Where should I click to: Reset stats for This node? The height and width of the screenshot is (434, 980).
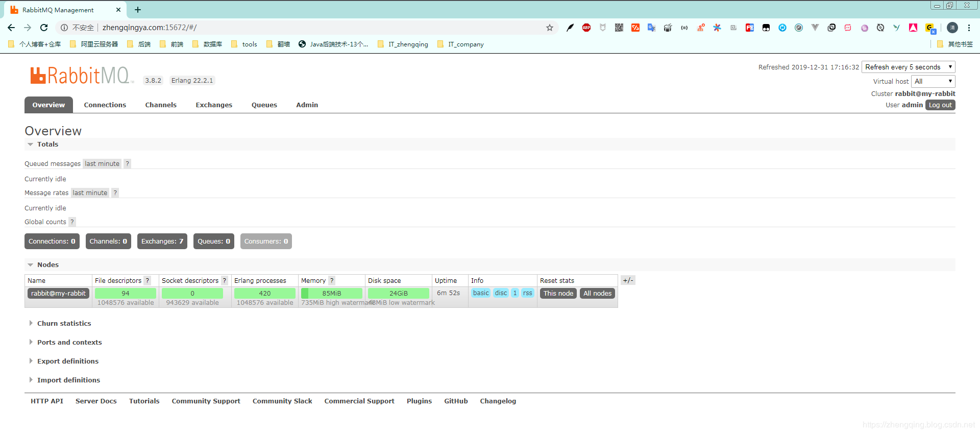pyautogui.click(x=558, y=294)
